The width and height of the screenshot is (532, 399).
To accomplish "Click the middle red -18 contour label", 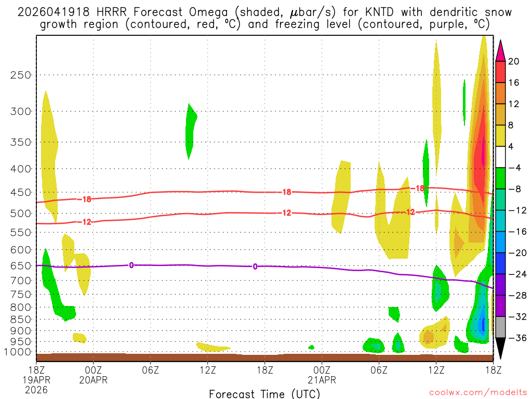I will pos(284,192).
